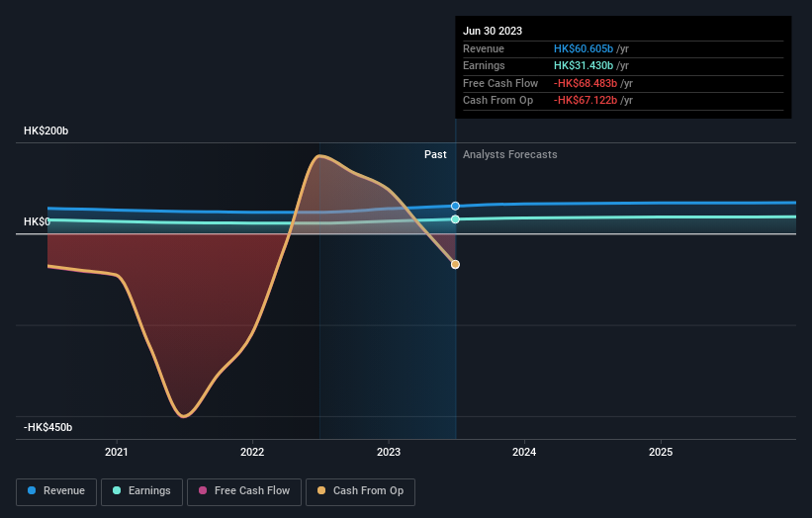Viewport: 812px width, 518px height.
Task: Click the 2025 x-axis label
Action: tap(661, 452)
